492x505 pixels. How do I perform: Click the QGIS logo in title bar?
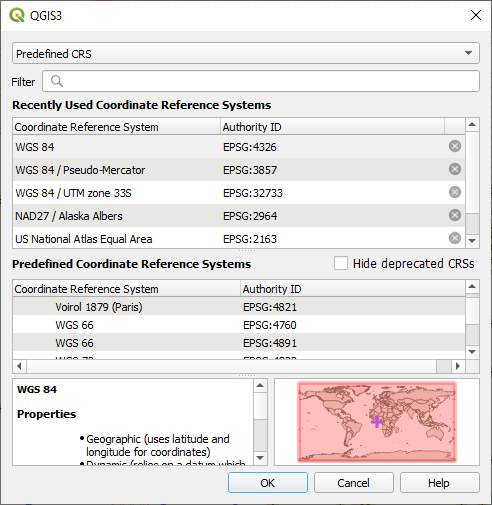coord(17,15)
